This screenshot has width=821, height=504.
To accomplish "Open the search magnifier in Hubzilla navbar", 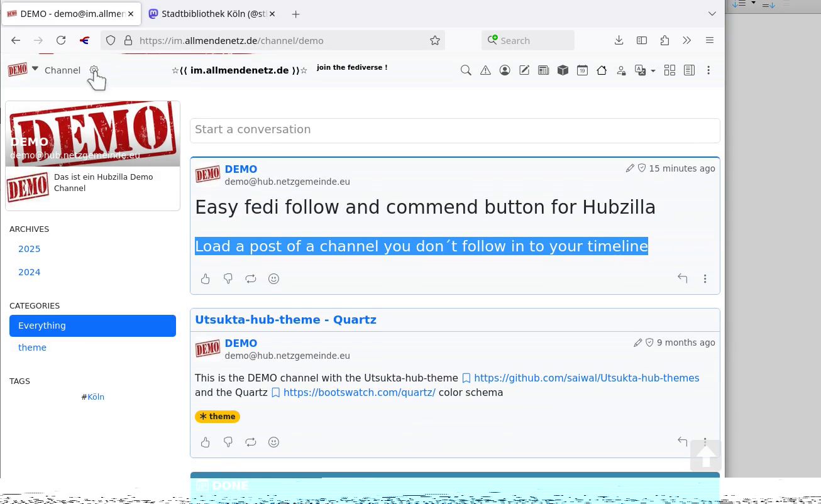I will click(466, 70).
